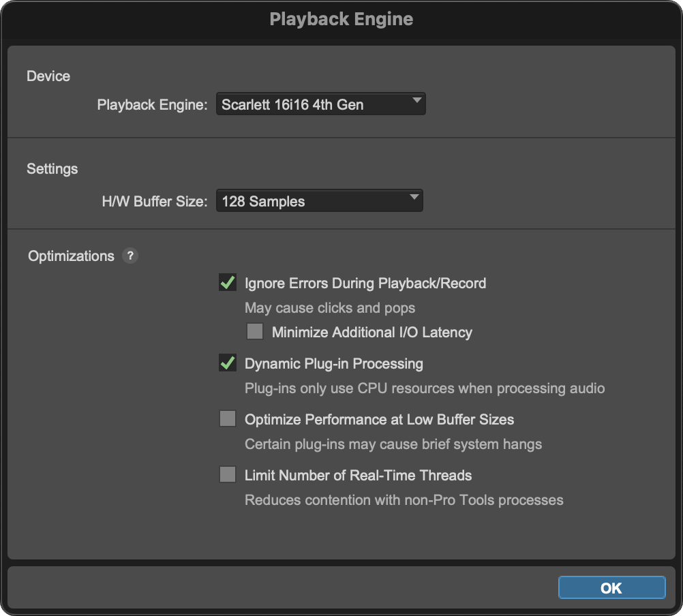This screenshot has width=683, height=616.
Task: Confirm settings with the OK button
Action: click(x=611, y=587)
